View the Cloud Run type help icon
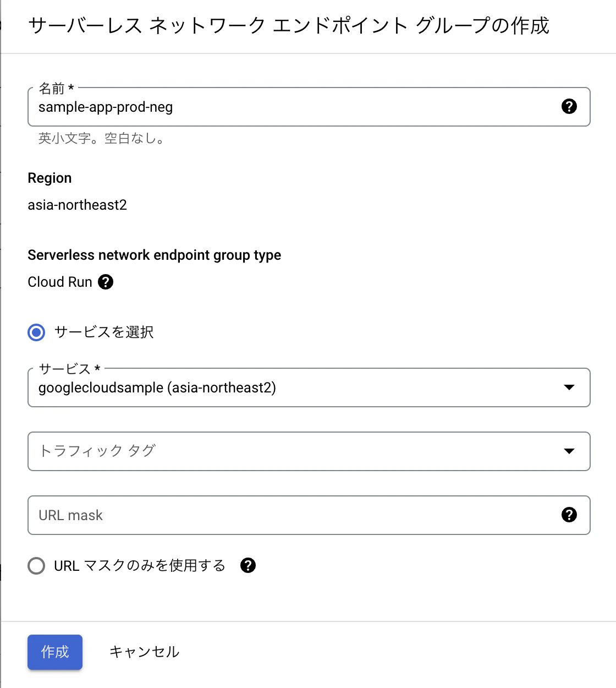This screenshot has width=616, height=688. tap(106, 282)
